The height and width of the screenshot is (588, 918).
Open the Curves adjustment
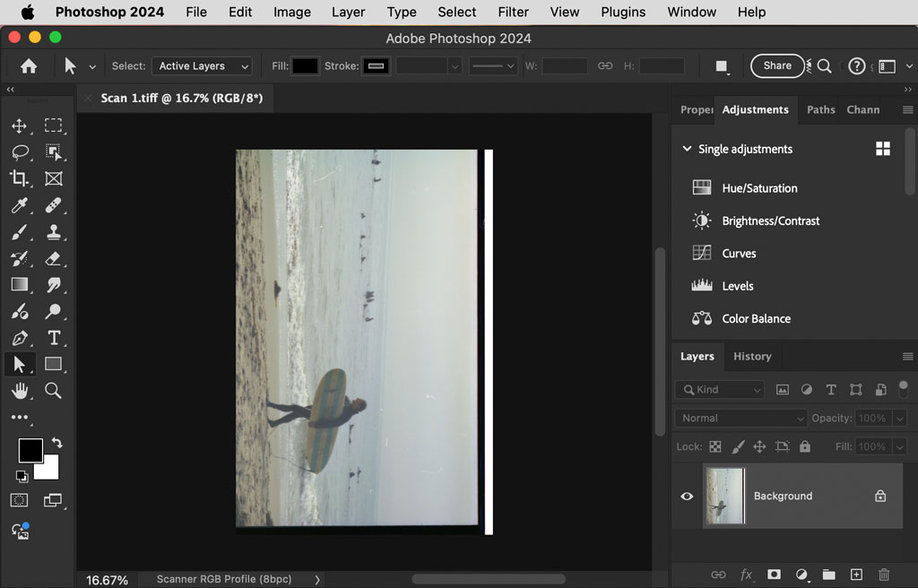pyautogui.click(x=739, y=253)
